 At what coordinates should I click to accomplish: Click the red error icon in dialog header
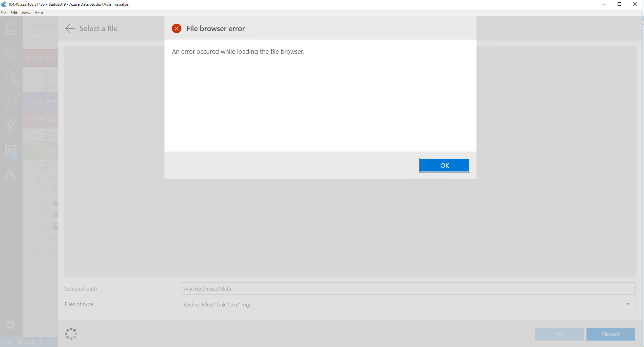coord(177,28)
